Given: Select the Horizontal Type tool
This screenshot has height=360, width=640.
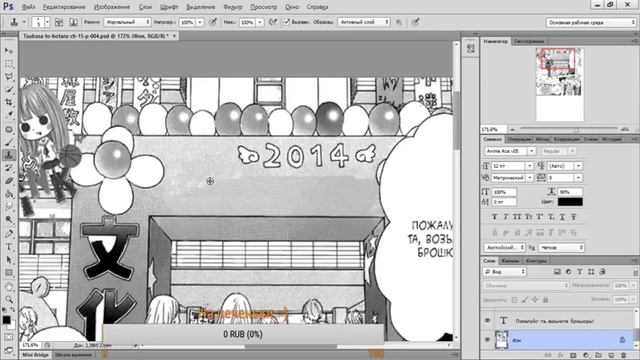Looking at the screenshot, I should click(9, 247).
